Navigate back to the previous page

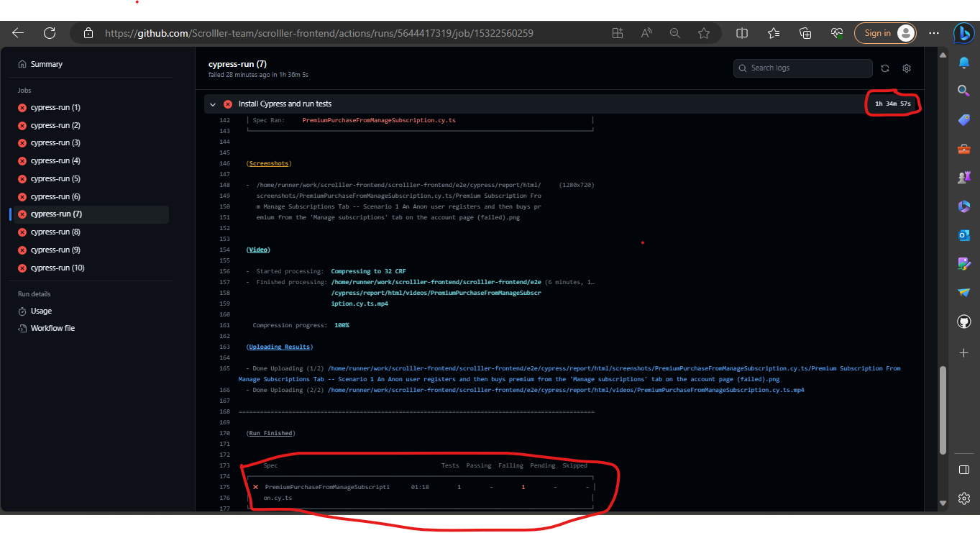point(17,32)
